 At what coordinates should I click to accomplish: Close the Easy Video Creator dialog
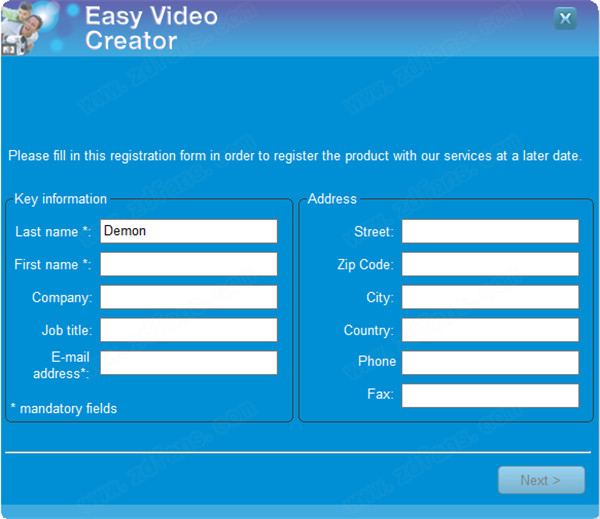coord(565,18)
